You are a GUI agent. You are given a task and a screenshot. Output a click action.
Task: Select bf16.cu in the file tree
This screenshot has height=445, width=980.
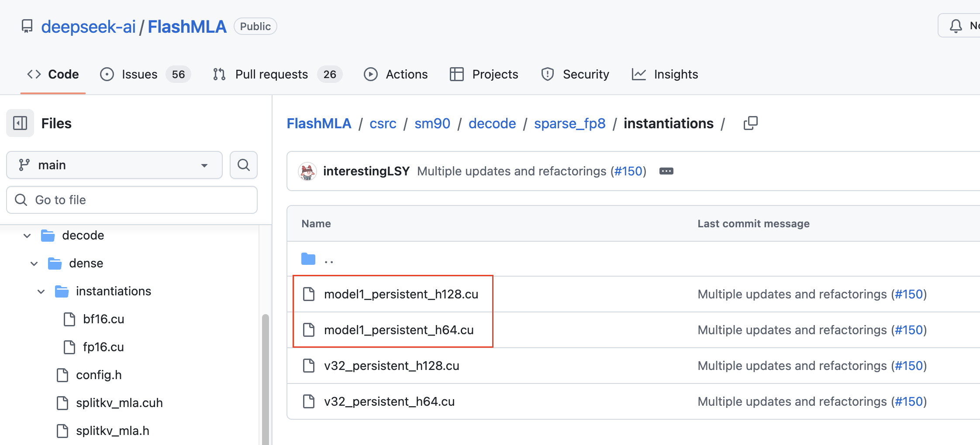pyautogui.click(x=104, y=319)
